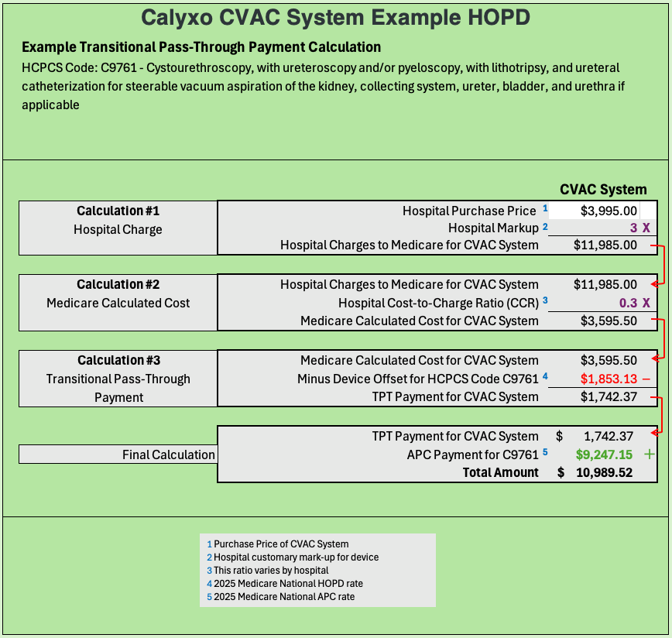Select the 'CVAC System' column header

pos(603,190)
